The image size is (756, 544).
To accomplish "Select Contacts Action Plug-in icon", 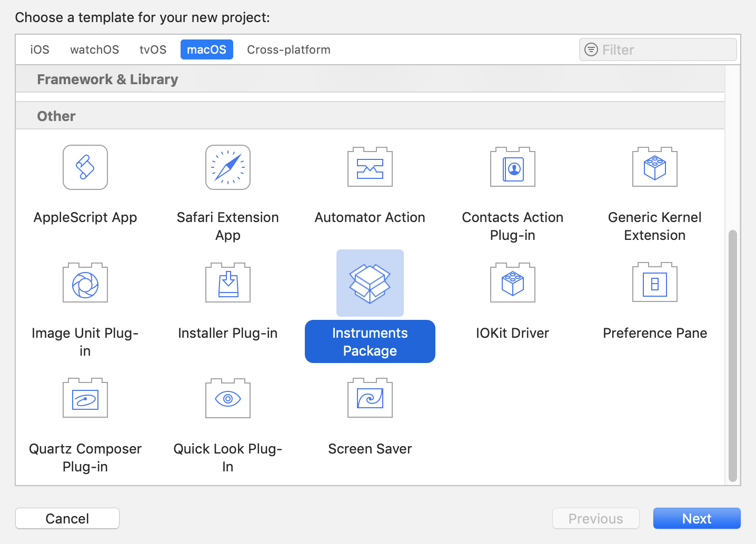I will pyautogui.click(x=513, y=167).
